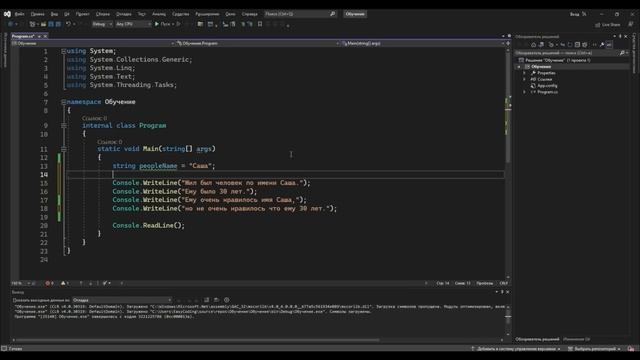This screenshot has width=640, height=360.
Task: Click the Visual Studio logo icon
Action: [7, 14]
